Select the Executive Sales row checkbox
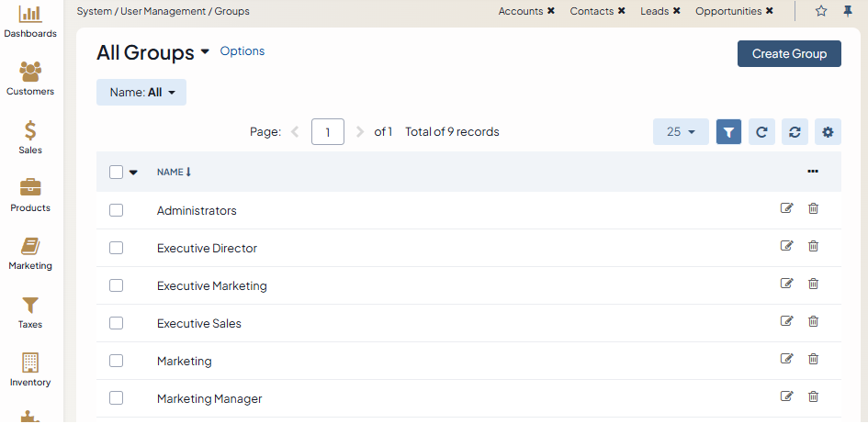Screen dimensions: 868x446 (116, 323)
